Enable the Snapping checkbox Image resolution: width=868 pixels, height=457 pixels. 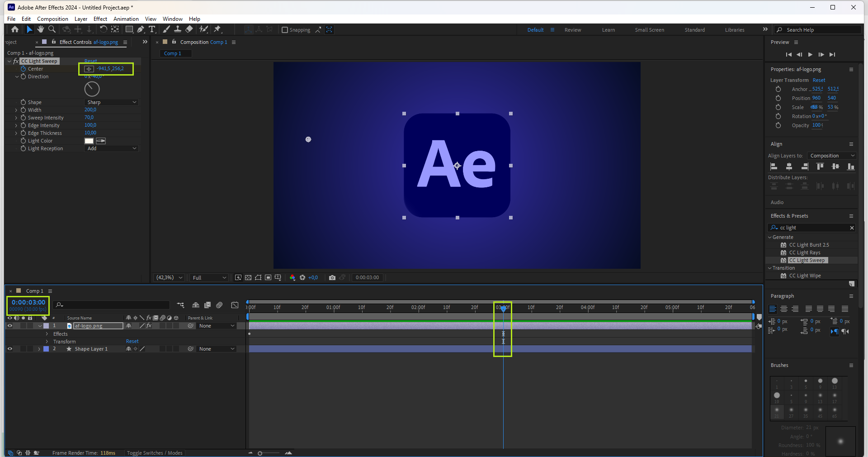coord(285,30)
